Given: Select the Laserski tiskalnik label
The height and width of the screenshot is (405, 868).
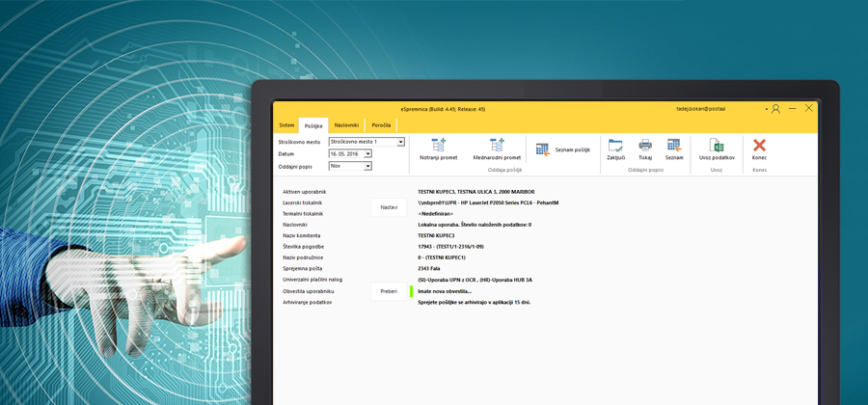Looking at the screenshot, I should pyautogui.click(x=302, y=202).
